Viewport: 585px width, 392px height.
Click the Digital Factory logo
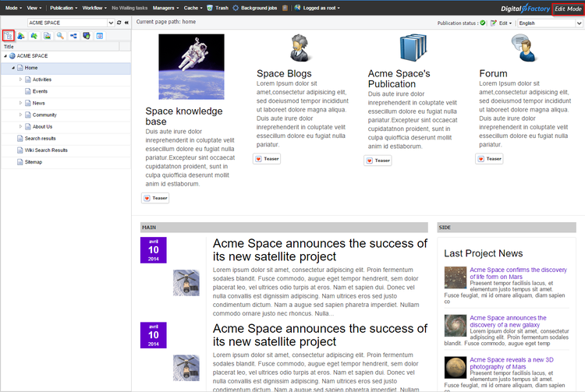coord(525,9)
